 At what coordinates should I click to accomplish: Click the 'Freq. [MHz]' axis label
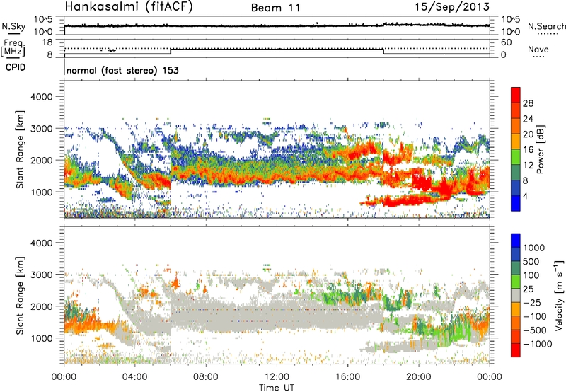(x=13, y=47)
